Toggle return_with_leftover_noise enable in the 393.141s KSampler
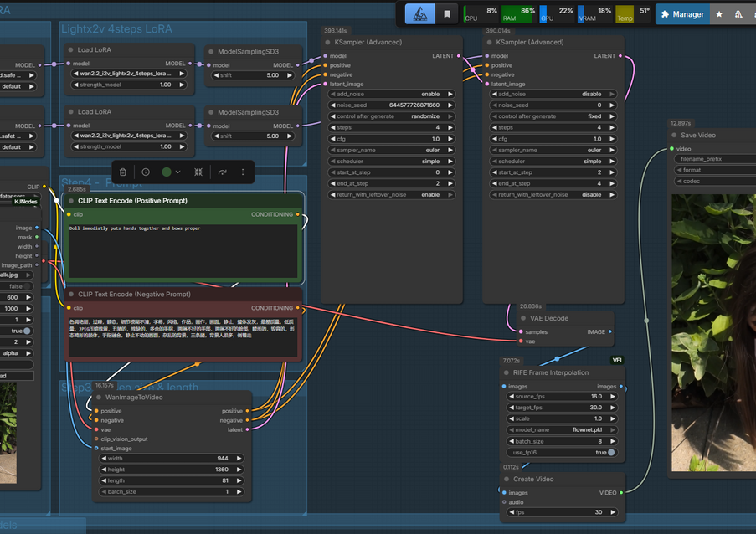756x534 pixels. pos(391,195)
